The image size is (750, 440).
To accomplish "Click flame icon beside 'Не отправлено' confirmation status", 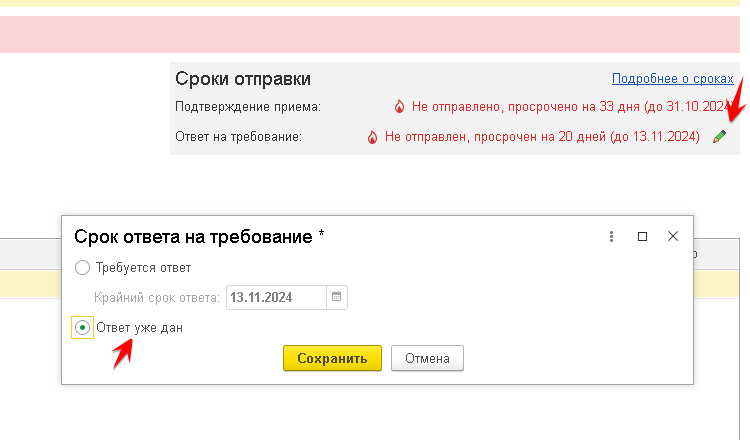I will [x=400, y=106].
